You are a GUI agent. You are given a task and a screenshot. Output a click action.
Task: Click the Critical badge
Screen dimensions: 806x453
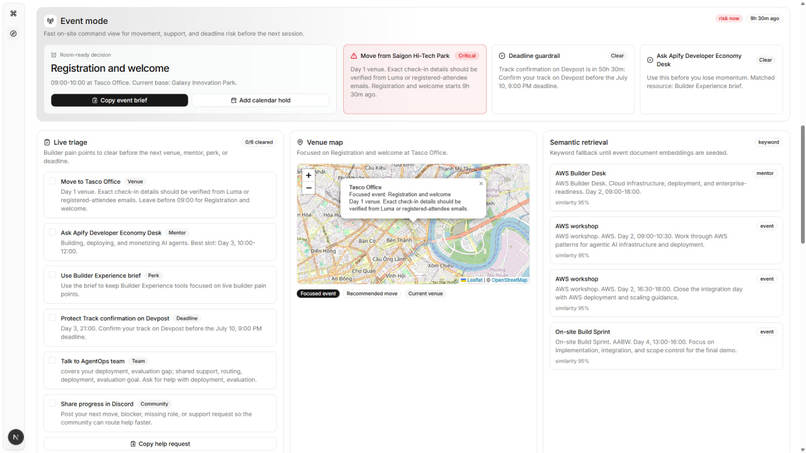coord(467,56)
